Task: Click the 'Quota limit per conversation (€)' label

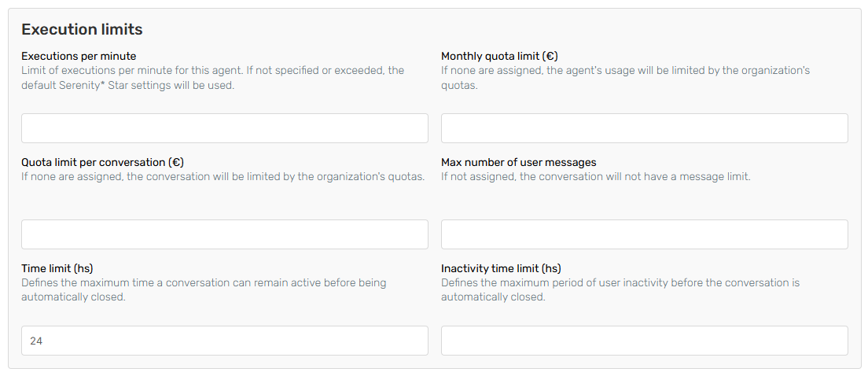Action: (102, 163)
